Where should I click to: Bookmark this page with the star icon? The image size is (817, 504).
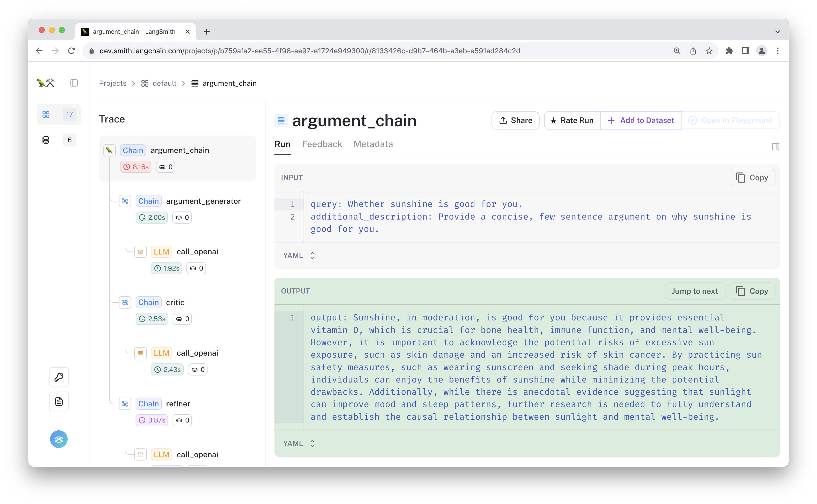coord(709,51)
